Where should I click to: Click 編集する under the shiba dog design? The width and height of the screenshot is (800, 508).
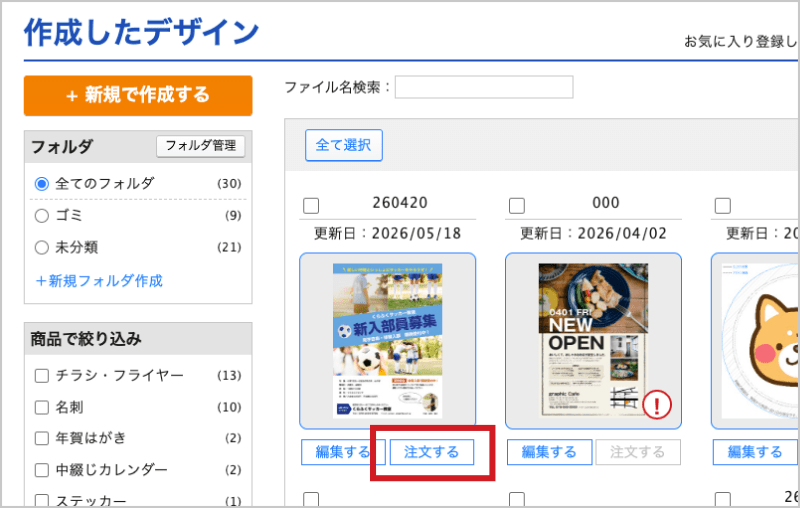[x=756, y=452]
